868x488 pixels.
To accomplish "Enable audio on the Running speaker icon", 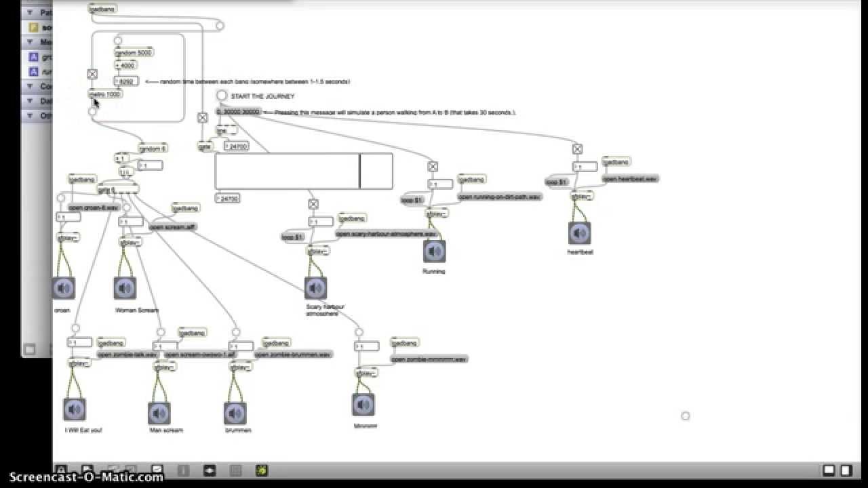I will tap(434, 251).
